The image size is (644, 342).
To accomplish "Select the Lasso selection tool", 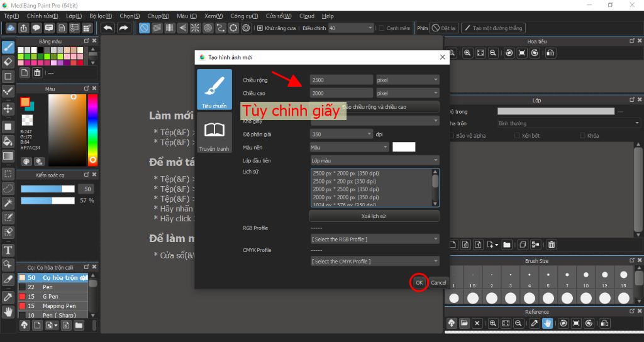I will tap(8, 189).
